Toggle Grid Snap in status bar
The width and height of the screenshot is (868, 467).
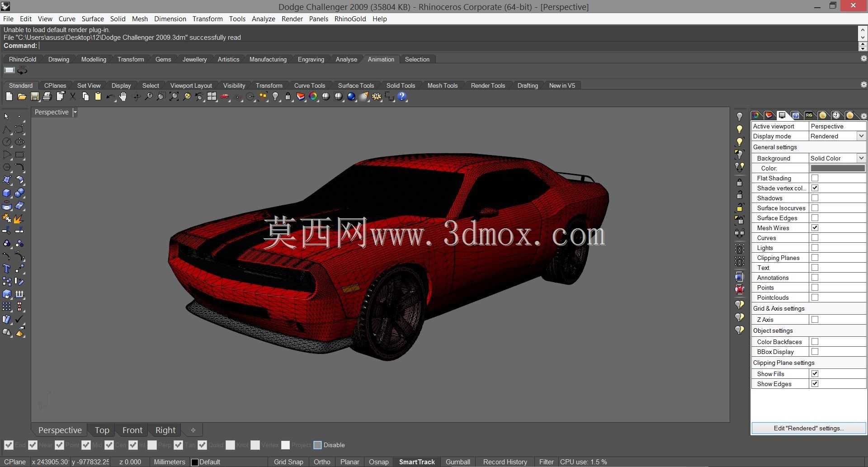[x=288, y=462]
